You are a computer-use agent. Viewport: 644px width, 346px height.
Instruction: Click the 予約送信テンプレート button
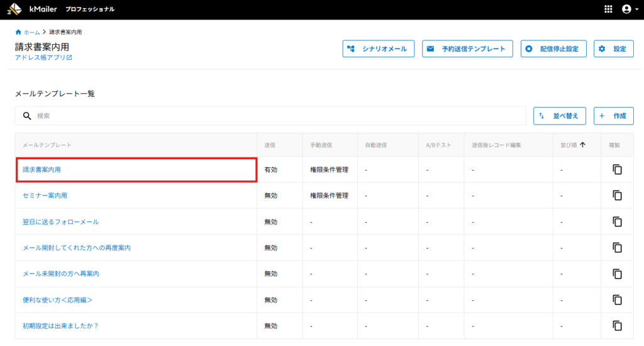pos(467,49)
